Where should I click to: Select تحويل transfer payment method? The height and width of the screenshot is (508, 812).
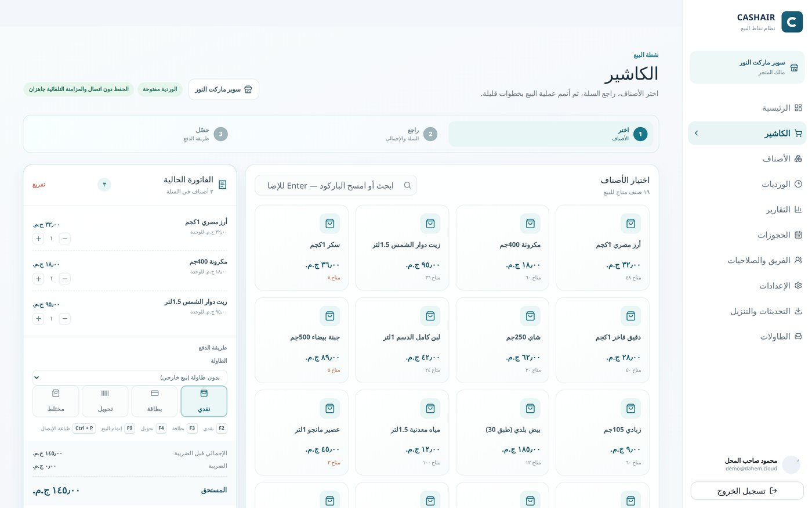105,401
